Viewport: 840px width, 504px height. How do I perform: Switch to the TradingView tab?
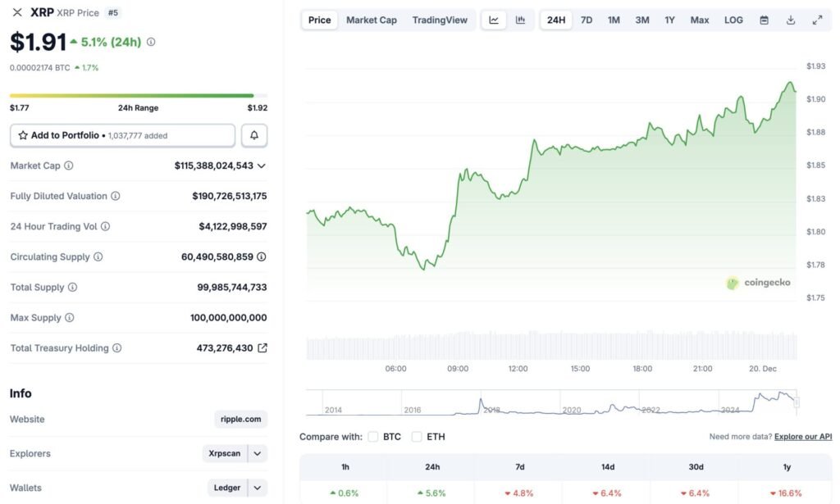[440, 19]
